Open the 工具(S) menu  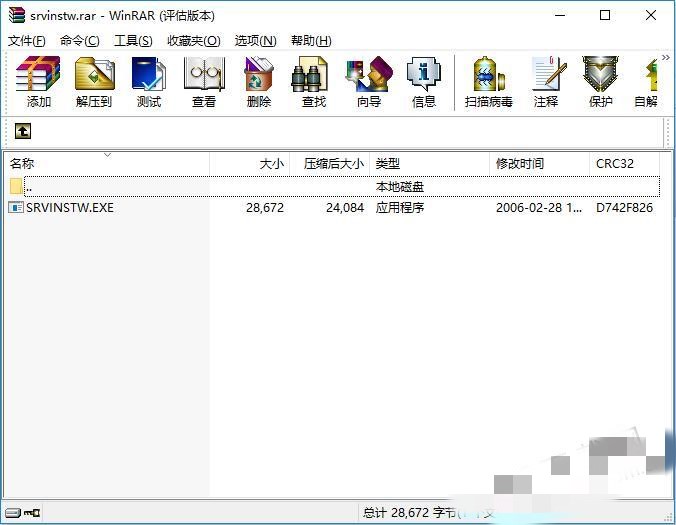(x=133, y=40)
